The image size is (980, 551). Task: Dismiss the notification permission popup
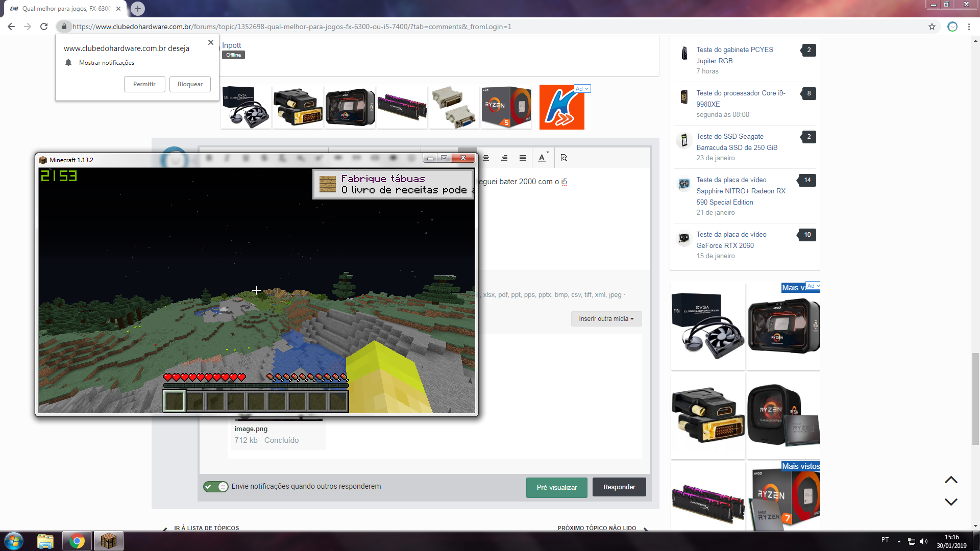pos(211,42)
